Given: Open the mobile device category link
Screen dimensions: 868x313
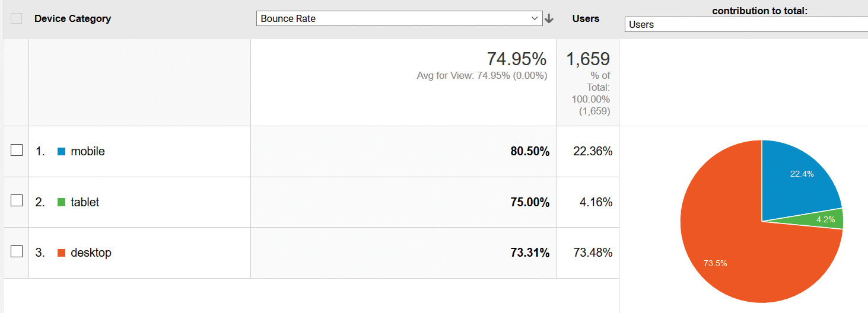Looking at the screenshot, I should [x=88, y=151].
